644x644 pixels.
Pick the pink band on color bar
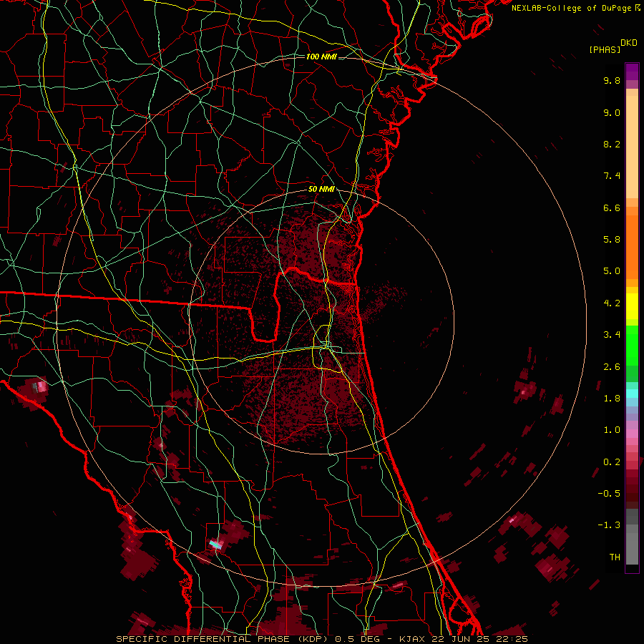[x=632, y=434]
